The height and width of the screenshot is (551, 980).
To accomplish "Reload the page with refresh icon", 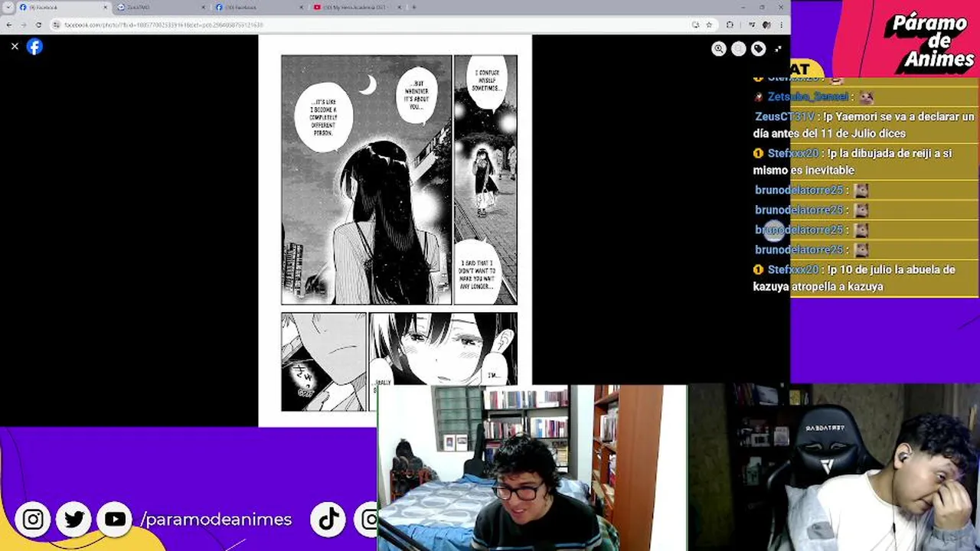I will point(38,24).
